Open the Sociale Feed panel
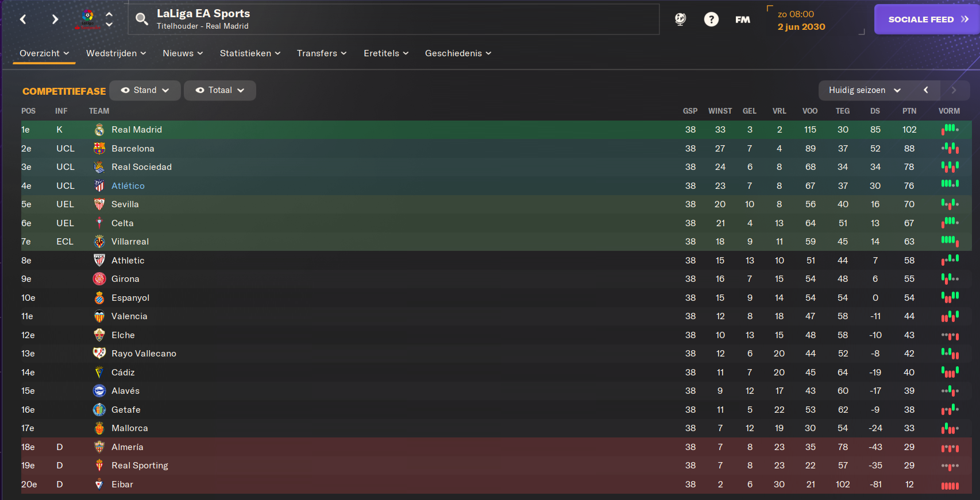The image size is (980, 500). 927,20
